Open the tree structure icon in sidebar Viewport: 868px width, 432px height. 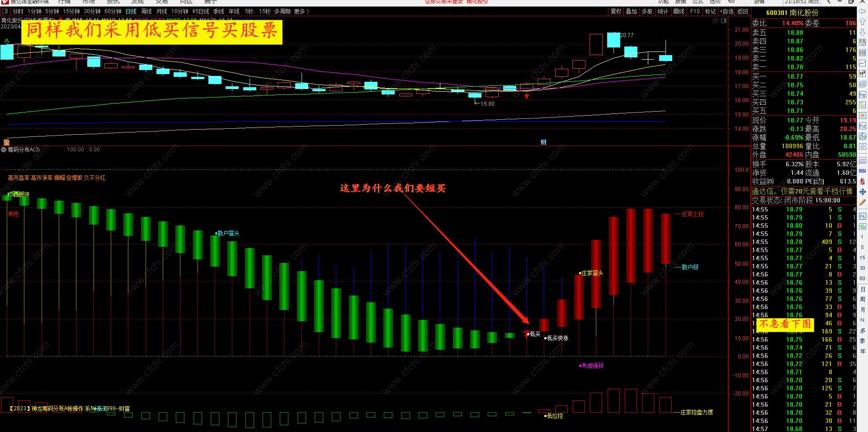(x=862, y=105)
